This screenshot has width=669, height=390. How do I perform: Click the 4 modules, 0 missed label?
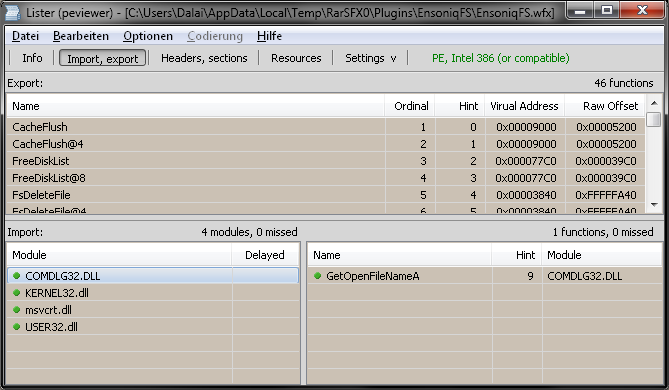(x=249, y=232)
